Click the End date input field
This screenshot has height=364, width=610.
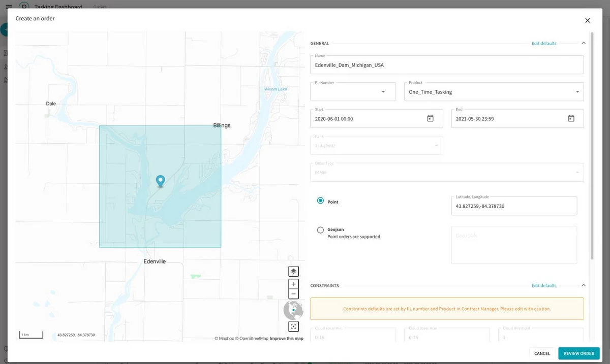point(517,118)
